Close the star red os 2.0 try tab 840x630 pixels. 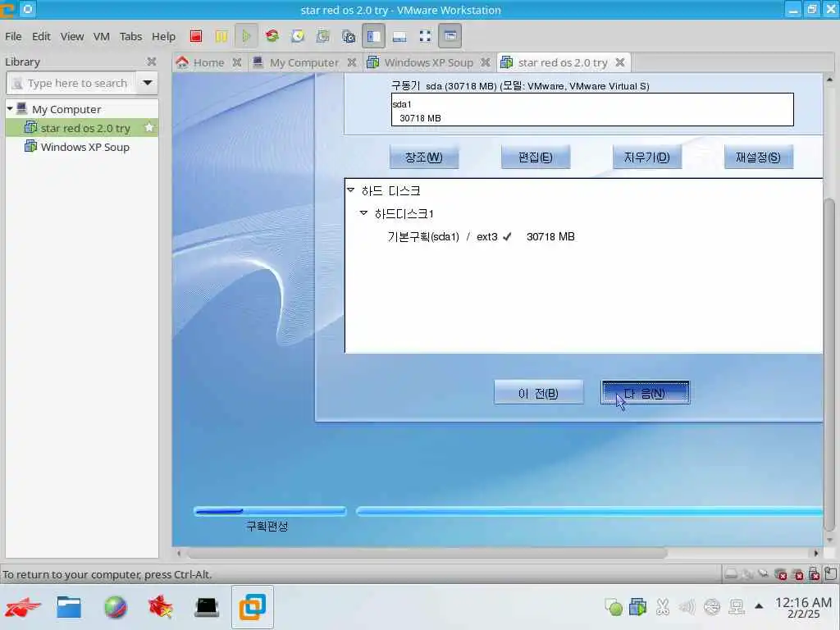pyautogui.click(x=620, y=62)
